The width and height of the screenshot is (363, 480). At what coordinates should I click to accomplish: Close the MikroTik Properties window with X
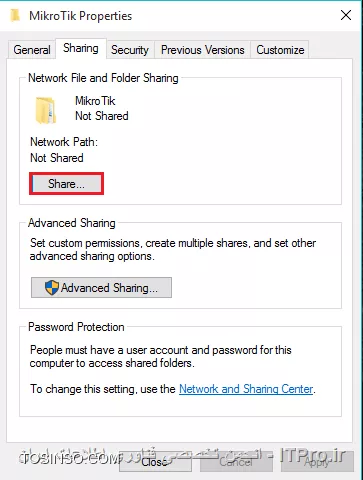coord(346,15)
